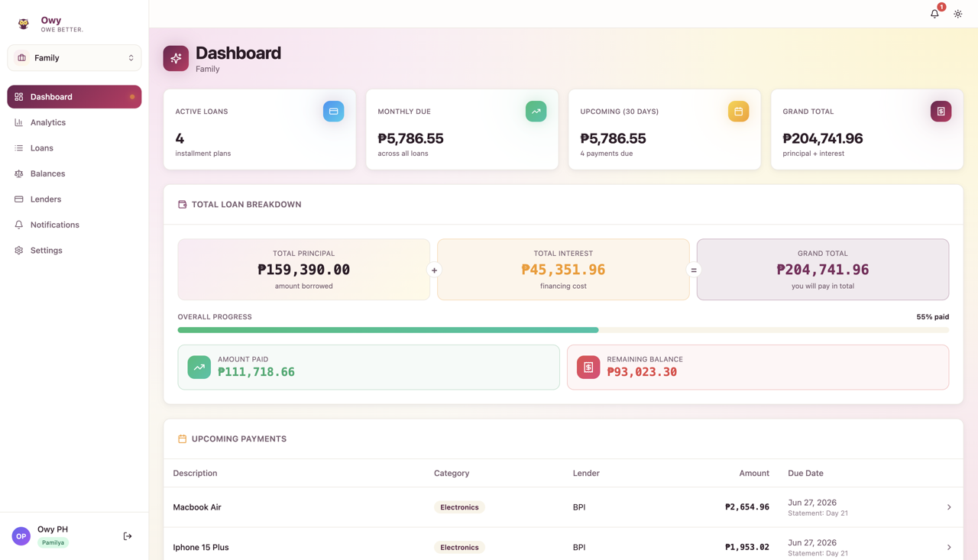Image resolution: width=978 pixels, height=560 pixels.
Task: Click the Dashboard sparkle header icon
Action: (x=176, y=58)
